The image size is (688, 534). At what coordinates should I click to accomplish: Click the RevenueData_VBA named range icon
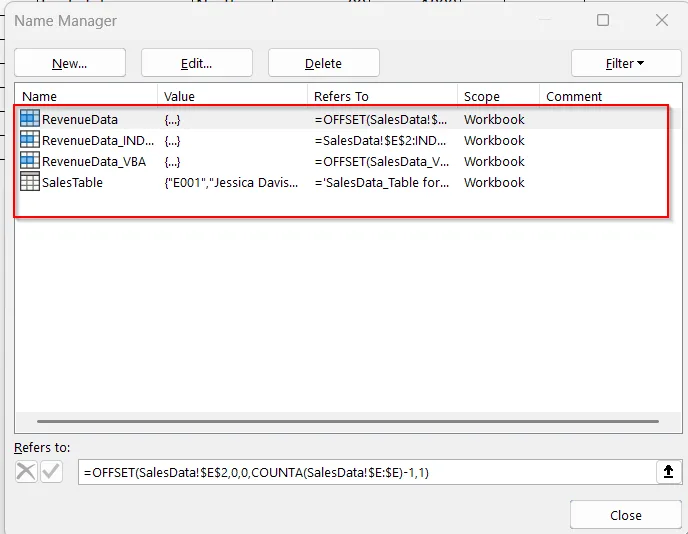30,161
